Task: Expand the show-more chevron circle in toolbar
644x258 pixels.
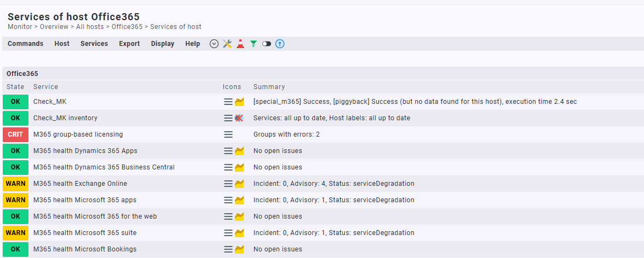Action: [x=214, y=44]
